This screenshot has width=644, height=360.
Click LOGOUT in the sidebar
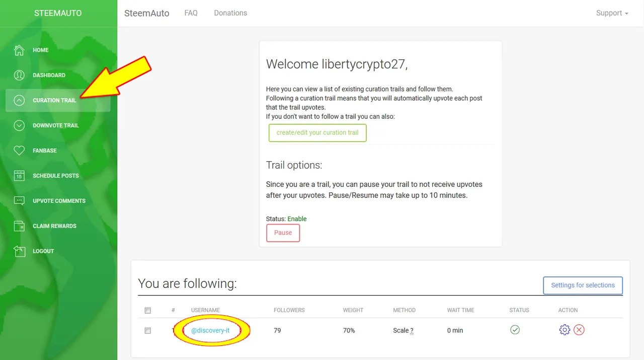[x=58, y=251]
